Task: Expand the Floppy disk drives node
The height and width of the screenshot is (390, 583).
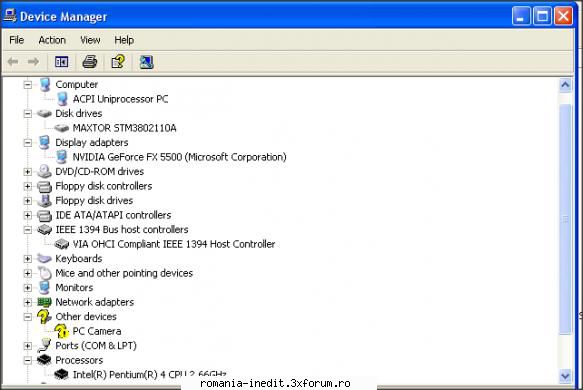Action: pos(28,201)
